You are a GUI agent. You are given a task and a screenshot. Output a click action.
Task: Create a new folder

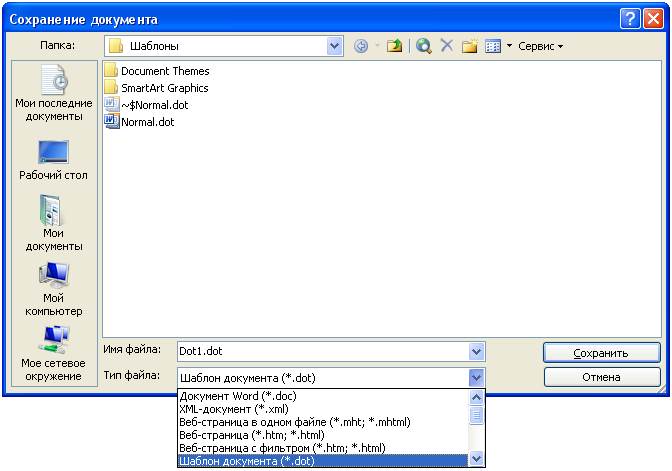[470, 46]
